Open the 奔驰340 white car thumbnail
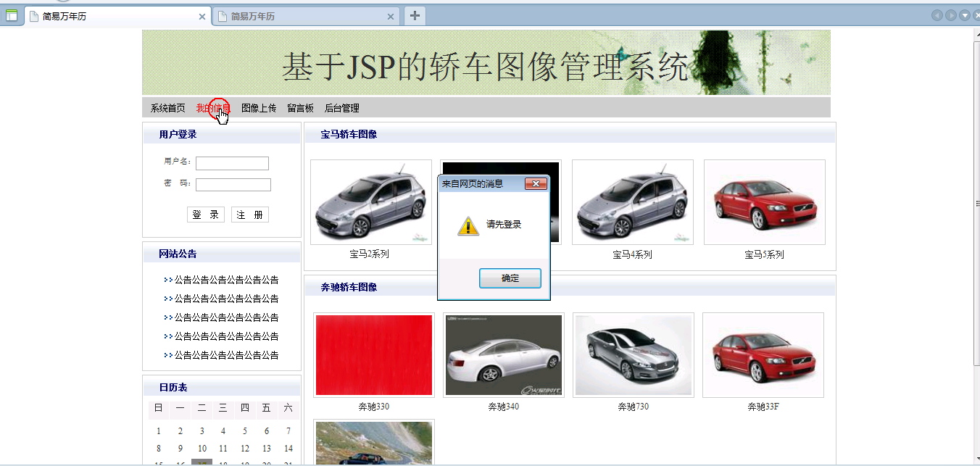Screen dimensions: 980x466 [504, 355]
